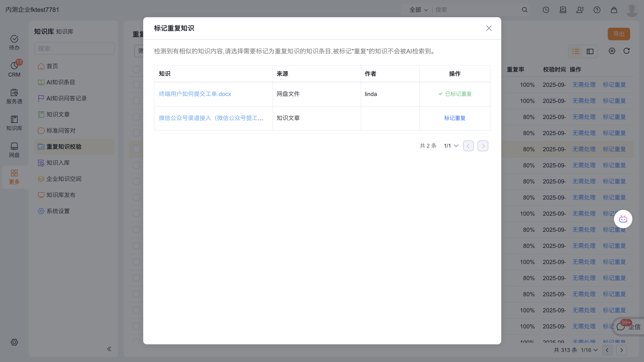Expand the 1/1 page dropdown in dialog
Viewport: 644px width, 362px height.
point(451,146)
